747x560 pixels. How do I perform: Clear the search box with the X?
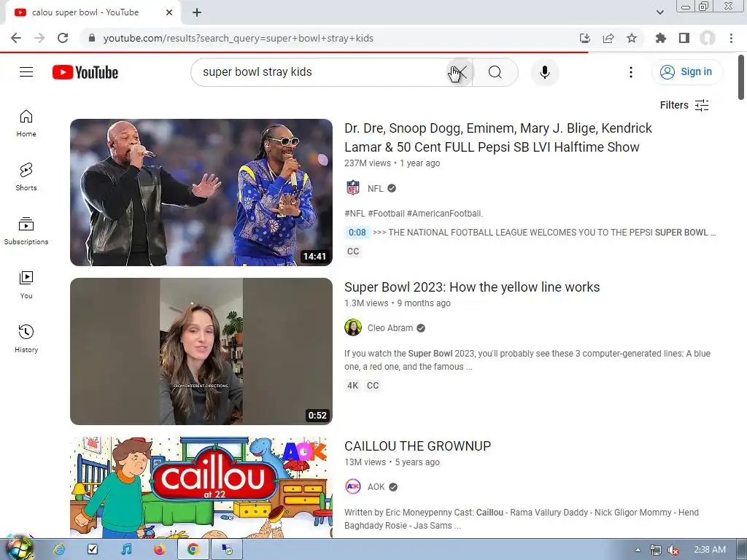460,72
